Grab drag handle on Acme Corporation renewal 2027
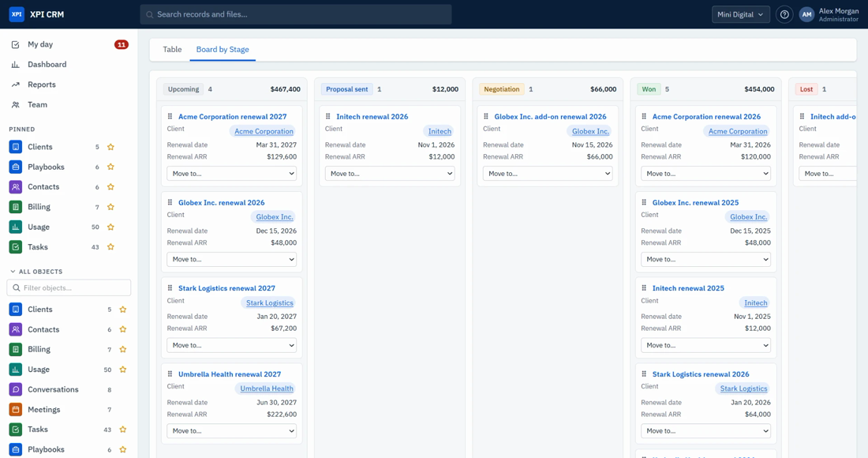 pos(170,116)
